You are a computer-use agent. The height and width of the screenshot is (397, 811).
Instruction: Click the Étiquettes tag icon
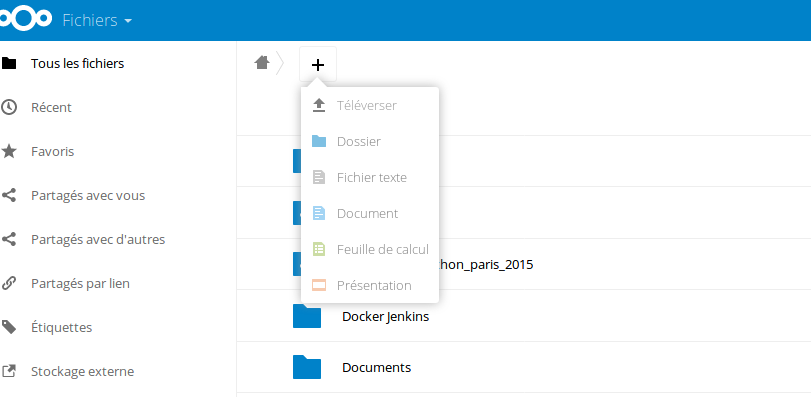pyautogui.click(x=9, y=327)
